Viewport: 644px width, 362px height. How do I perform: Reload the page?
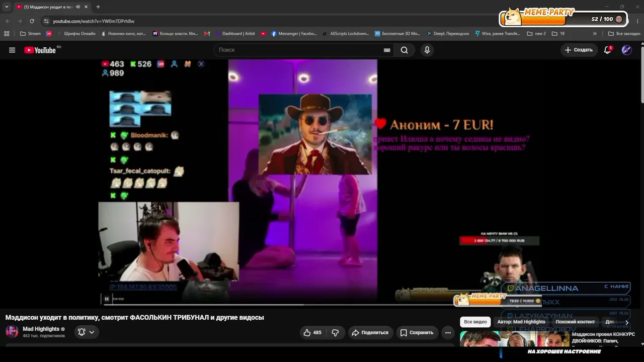point(32,21)
